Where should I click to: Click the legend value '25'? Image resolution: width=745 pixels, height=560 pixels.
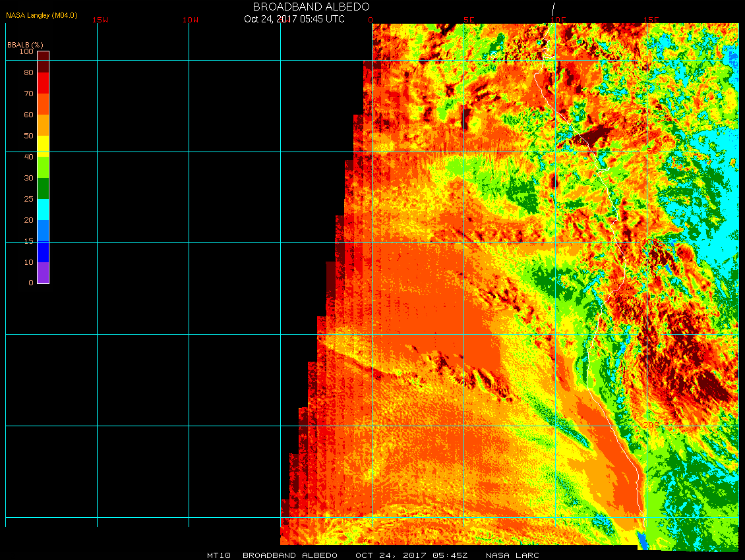(x=28, y=199)
